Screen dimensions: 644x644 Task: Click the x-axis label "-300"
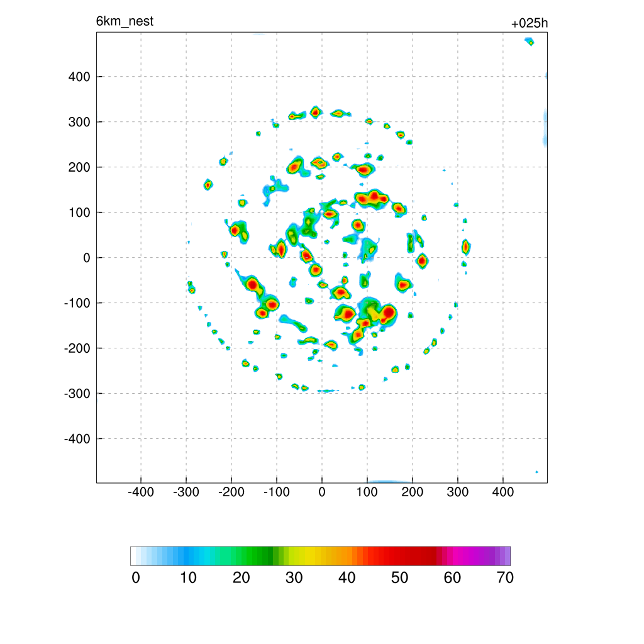(x=186, y=492)
